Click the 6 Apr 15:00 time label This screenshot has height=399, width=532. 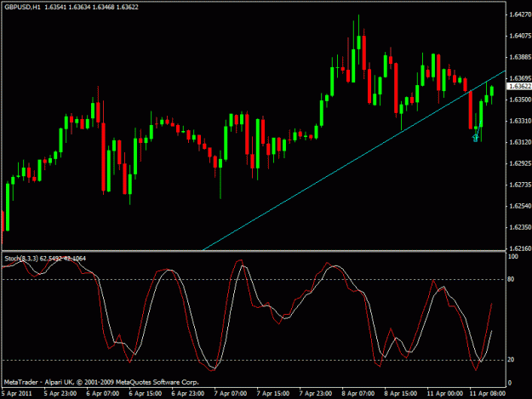pyautogui.click(x=146, y=394)
